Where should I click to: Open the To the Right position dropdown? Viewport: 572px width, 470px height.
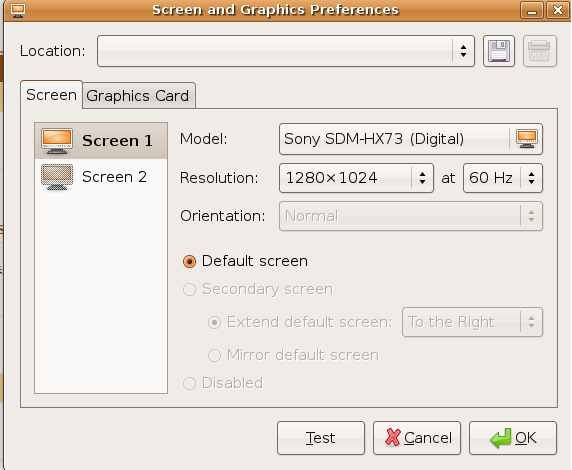[472, 322]
